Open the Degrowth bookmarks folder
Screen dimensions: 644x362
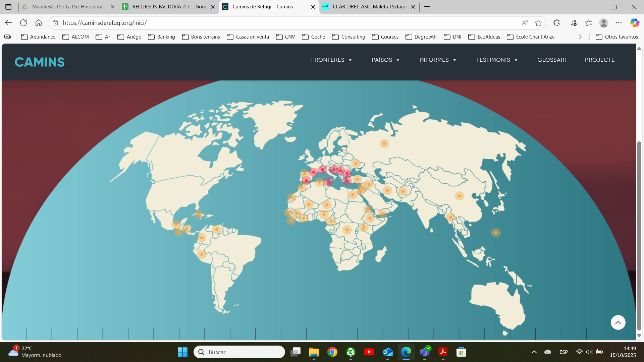(x=421, y=37)
